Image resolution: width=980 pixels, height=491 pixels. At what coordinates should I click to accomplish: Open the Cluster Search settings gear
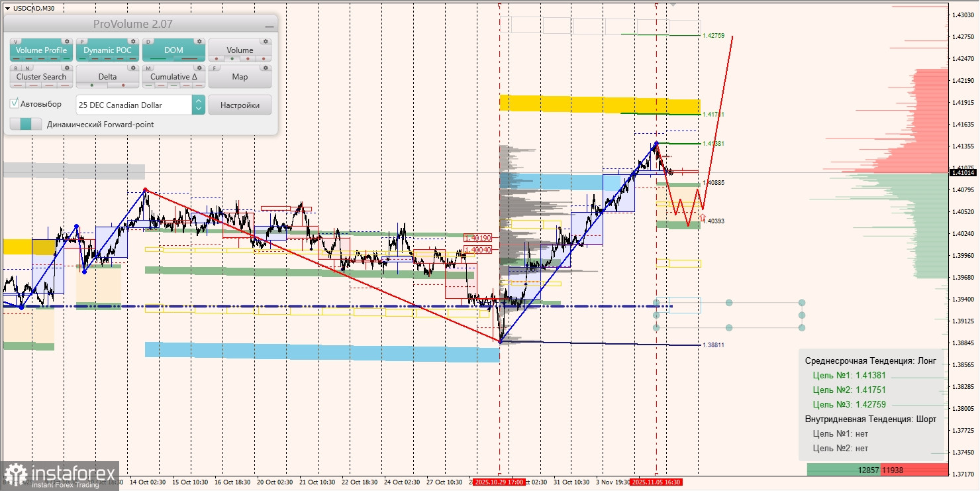67,68
